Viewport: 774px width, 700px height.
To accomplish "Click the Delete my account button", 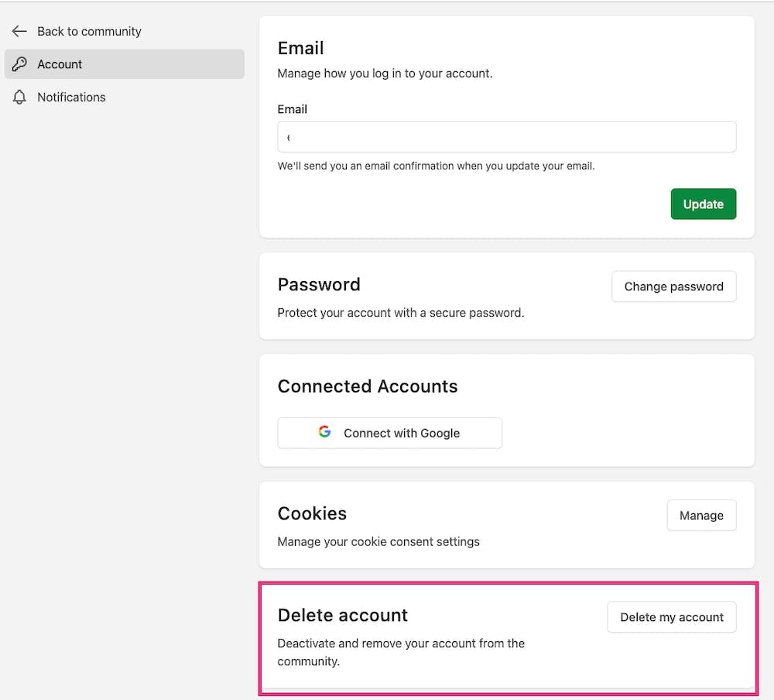I will coord(671,617).
